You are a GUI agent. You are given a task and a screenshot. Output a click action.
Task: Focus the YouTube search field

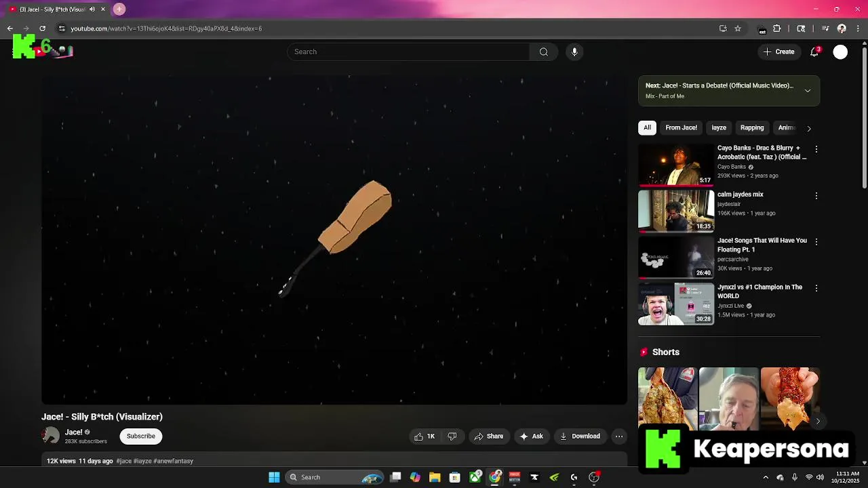pyautogui.click(x=408, y=52)
